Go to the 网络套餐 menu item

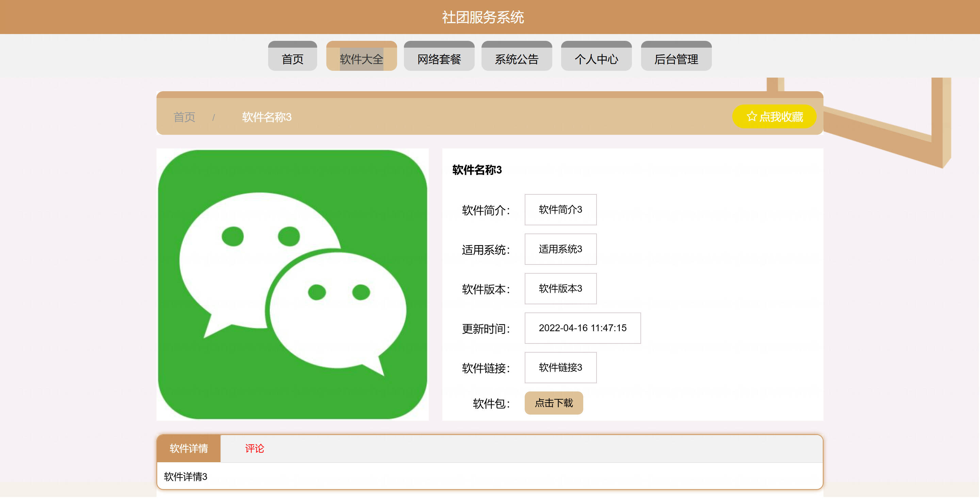click(x=439, y=56)
